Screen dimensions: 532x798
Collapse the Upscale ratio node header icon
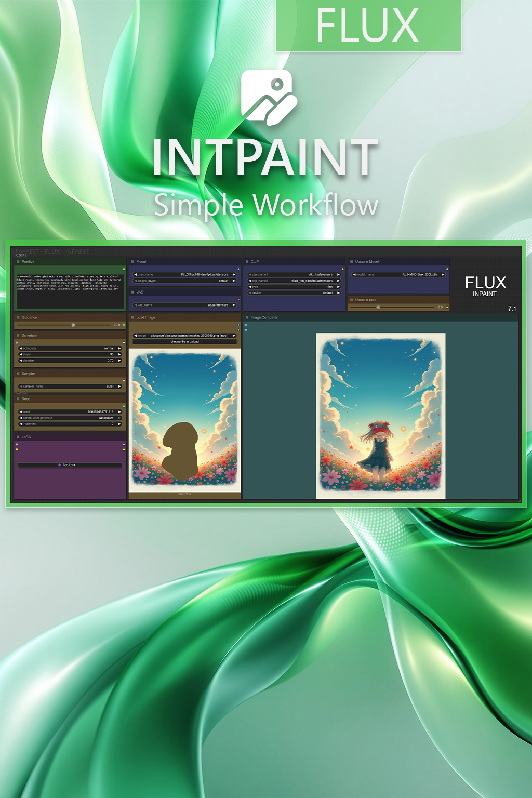351,300
